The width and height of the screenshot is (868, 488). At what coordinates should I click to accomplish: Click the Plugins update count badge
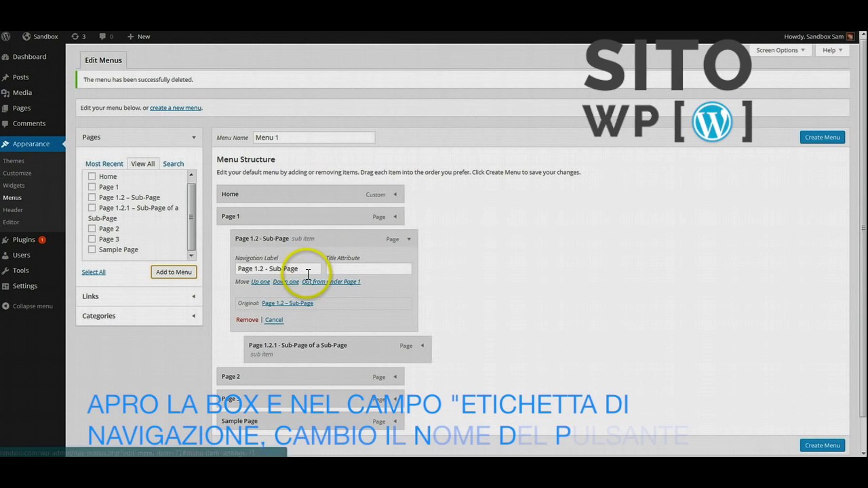click(x=42, y=240)
